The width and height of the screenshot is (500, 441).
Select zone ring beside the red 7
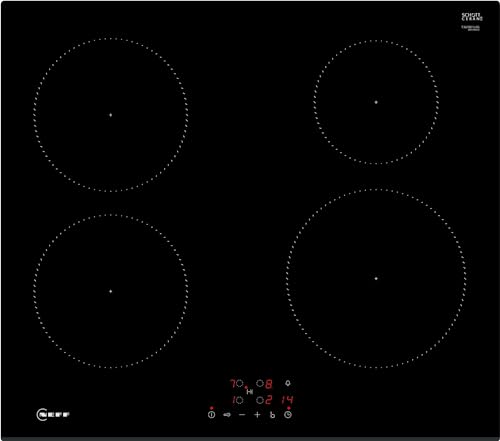point(239,383)
